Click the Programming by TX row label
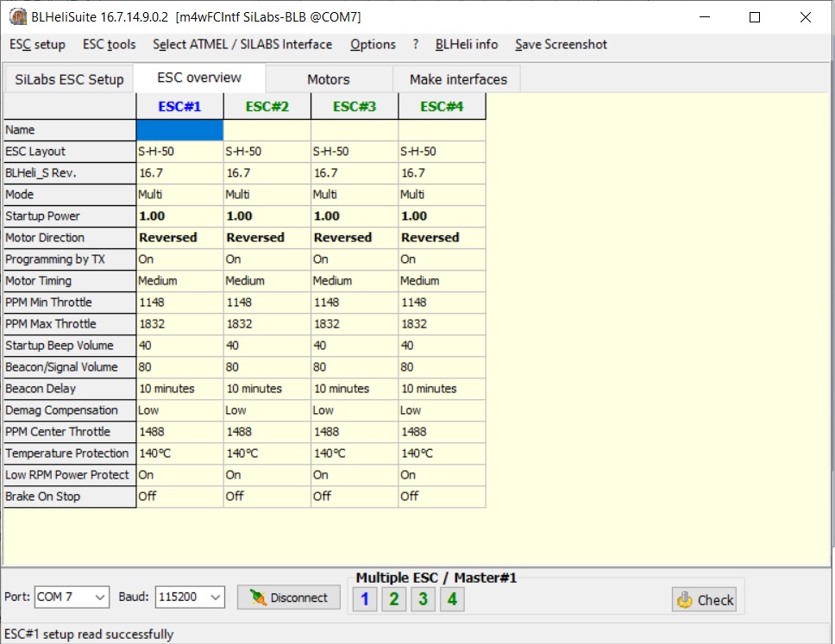 tap(70, 259)
